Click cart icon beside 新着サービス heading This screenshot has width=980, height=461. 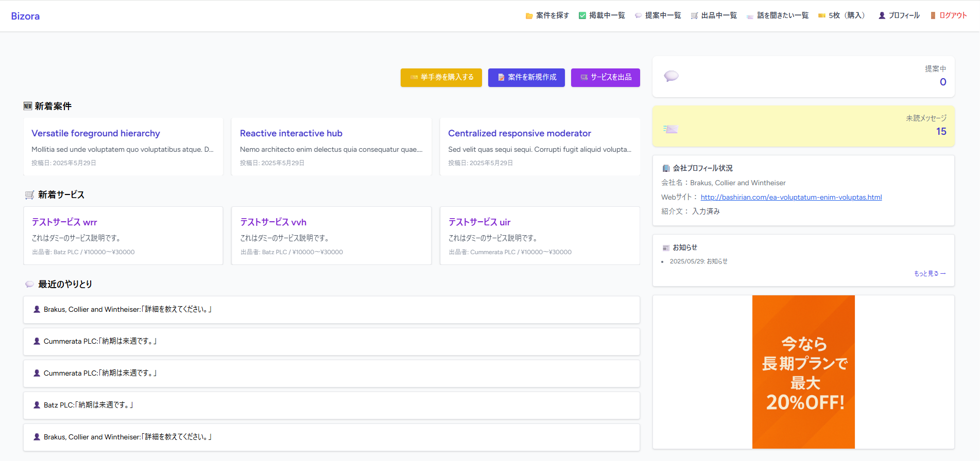coord(29,195)
